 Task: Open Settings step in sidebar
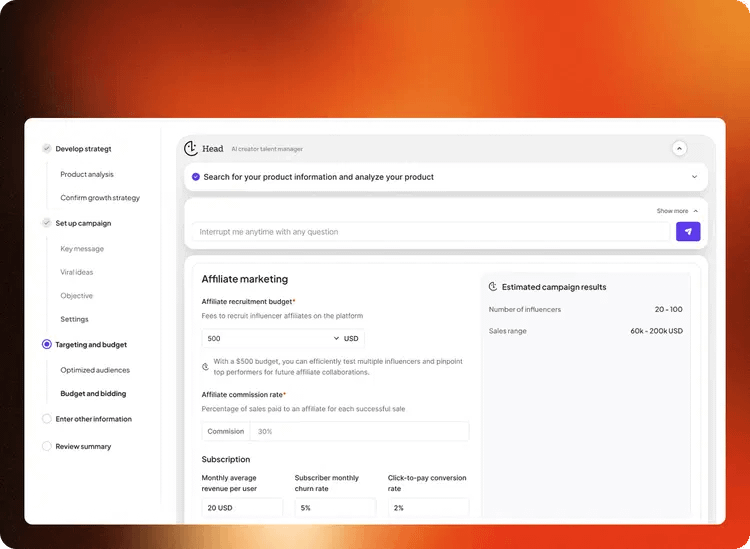[x=74, y=319]
